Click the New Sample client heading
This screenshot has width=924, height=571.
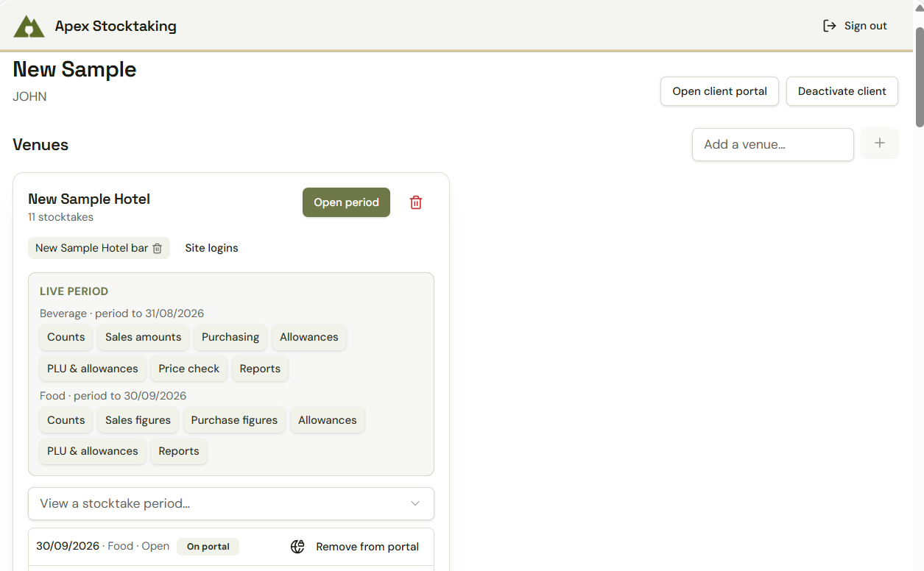74,69
